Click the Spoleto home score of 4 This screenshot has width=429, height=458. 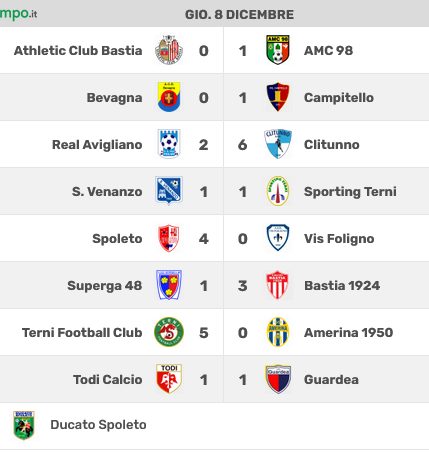point(204,239)
